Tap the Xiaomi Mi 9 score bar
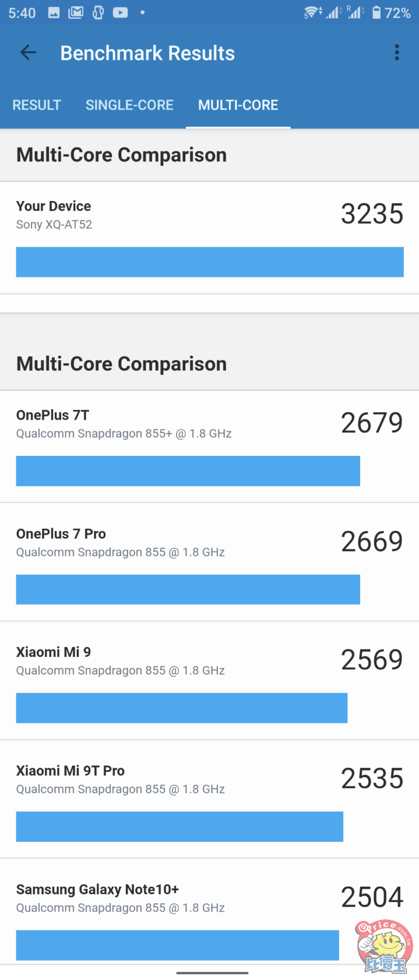Image resolution: width=419 pixels, height=980 pixels. pos(182,708)
